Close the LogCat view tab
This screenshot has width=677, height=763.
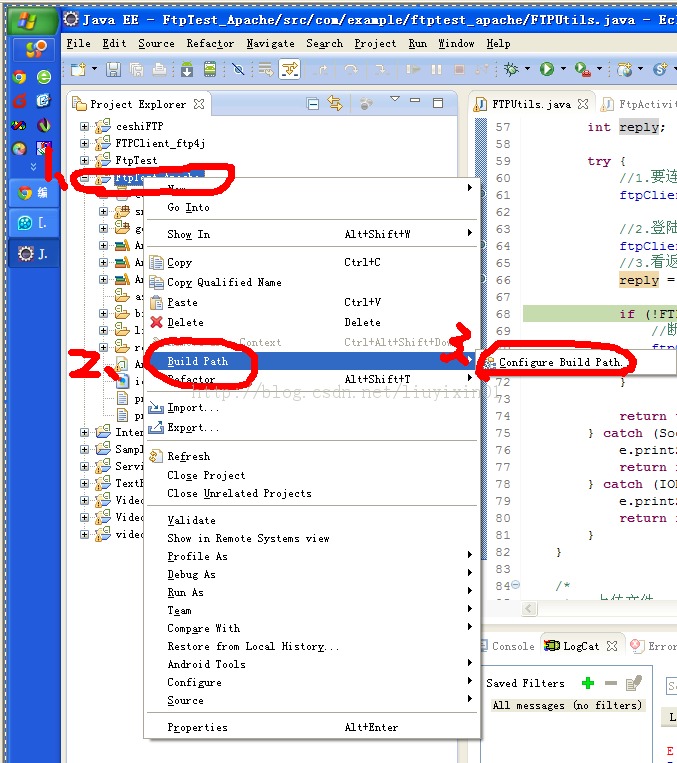[612, 646]
